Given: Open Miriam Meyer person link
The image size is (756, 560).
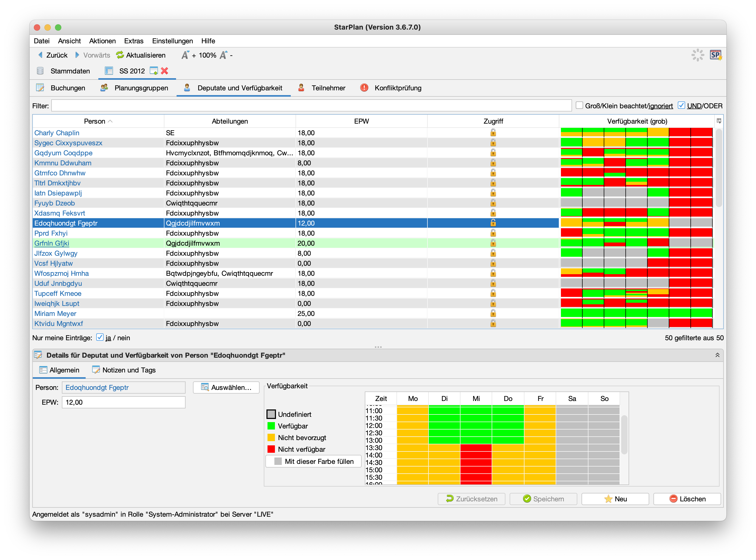Looking at the screenshot, I should [55, 314].
